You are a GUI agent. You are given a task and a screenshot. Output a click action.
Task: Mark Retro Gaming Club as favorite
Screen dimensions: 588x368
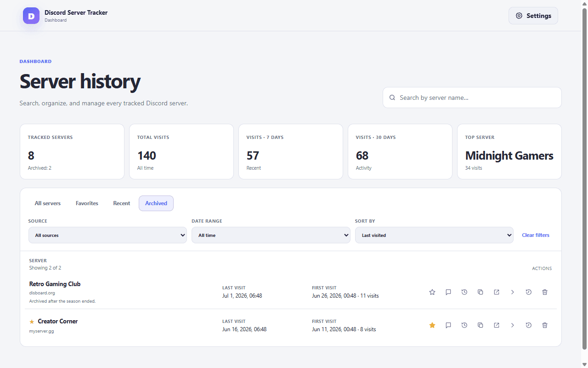[x=432, y=292]
